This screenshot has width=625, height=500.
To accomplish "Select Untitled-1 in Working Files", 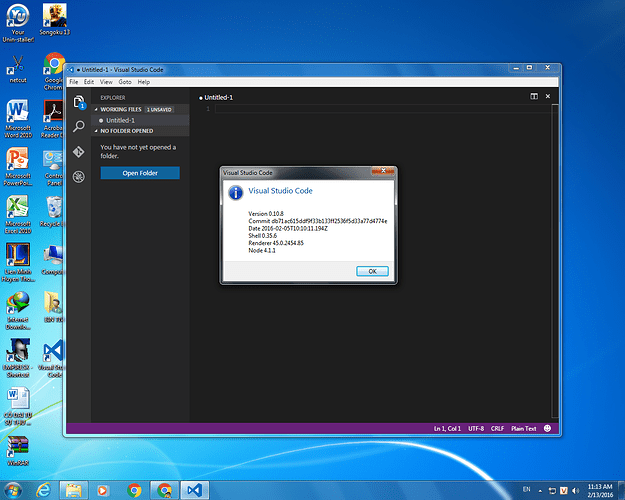I will [140, 120].
